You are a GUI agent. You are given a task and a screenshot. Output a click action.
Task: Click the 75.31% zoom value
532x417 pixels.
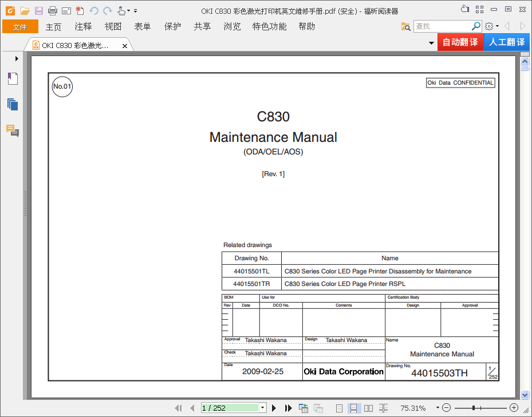[413, 408]
